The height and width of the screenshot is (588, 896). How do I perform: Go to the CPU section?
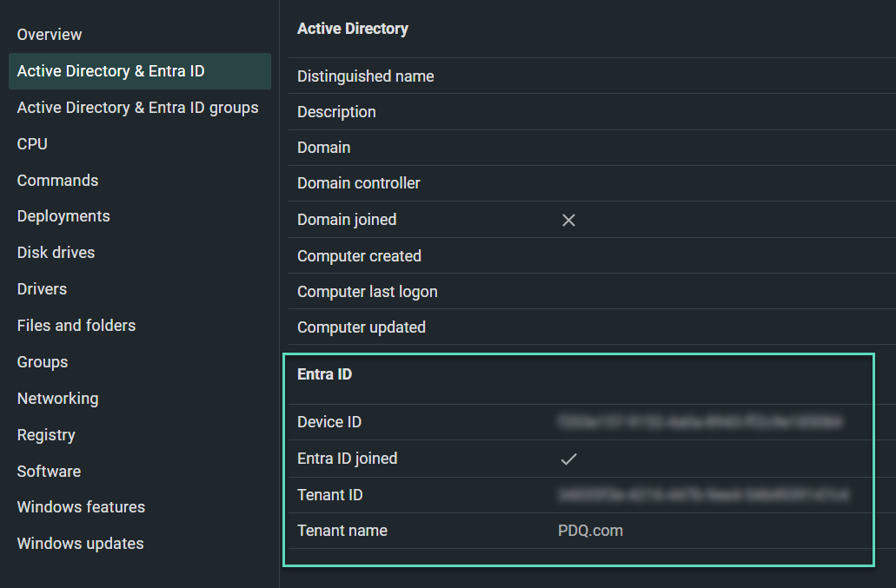32,144
